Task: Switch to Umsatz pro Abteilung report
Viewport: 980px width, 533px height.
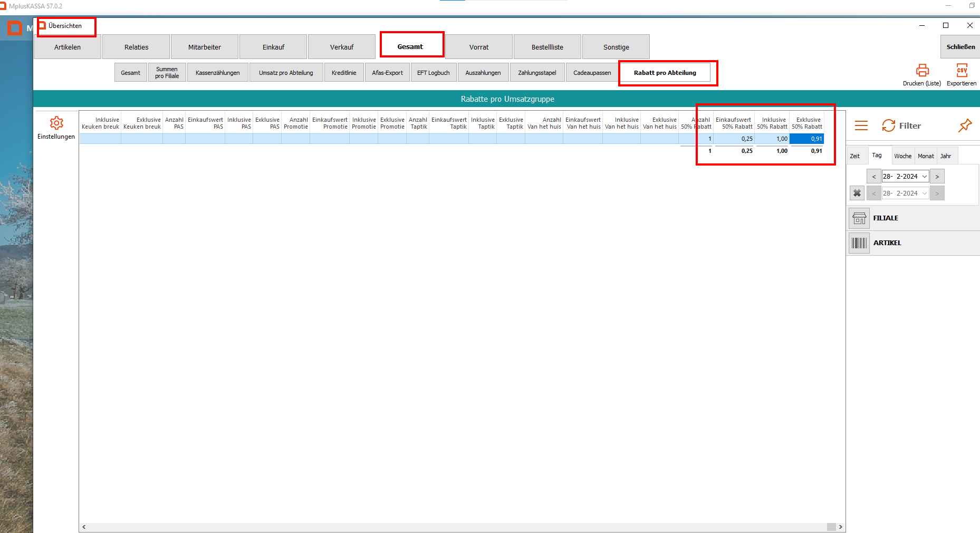Action: [286, 73]
